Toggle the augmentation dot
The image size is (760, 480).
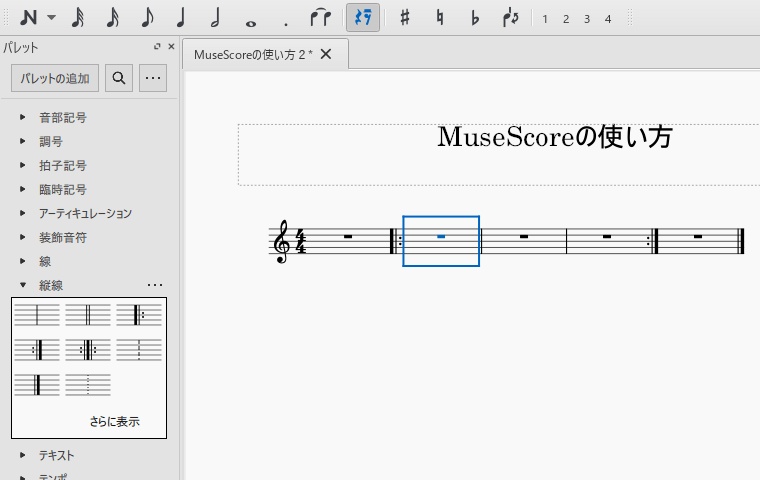(286, 23)
